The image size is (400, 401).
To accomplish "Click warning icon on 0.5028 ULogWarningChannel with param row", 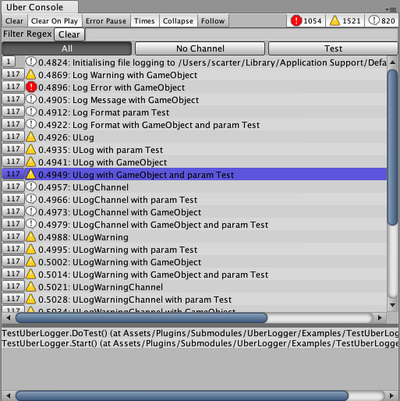I will point(31,299).
